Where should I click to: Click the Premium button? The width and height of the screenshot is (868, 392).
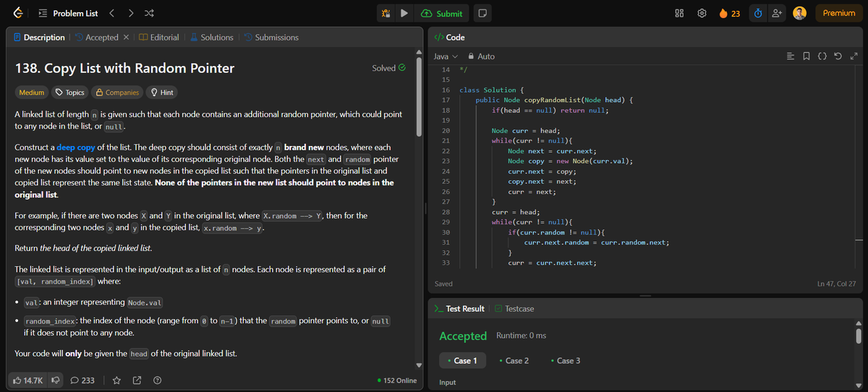pyautogui.click(x=839, y=13)
